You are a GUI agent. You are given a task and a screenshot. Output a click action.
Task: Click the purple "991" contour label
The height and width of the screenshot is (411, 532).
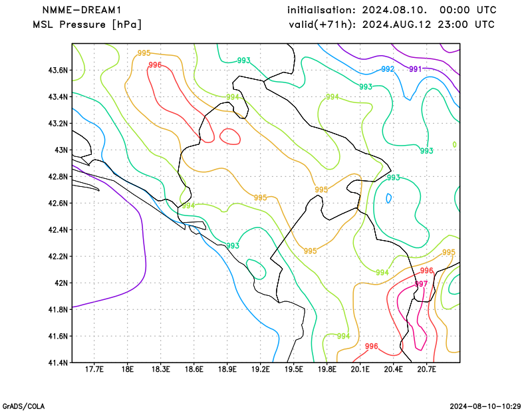tap(415, 69)
